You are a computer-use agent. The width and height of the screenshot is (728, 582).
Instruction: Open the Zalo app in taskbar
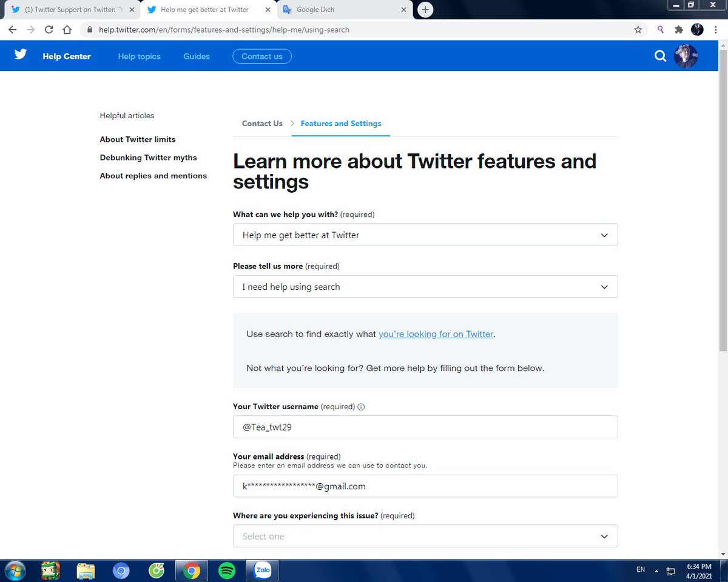[x=262, y=570]
